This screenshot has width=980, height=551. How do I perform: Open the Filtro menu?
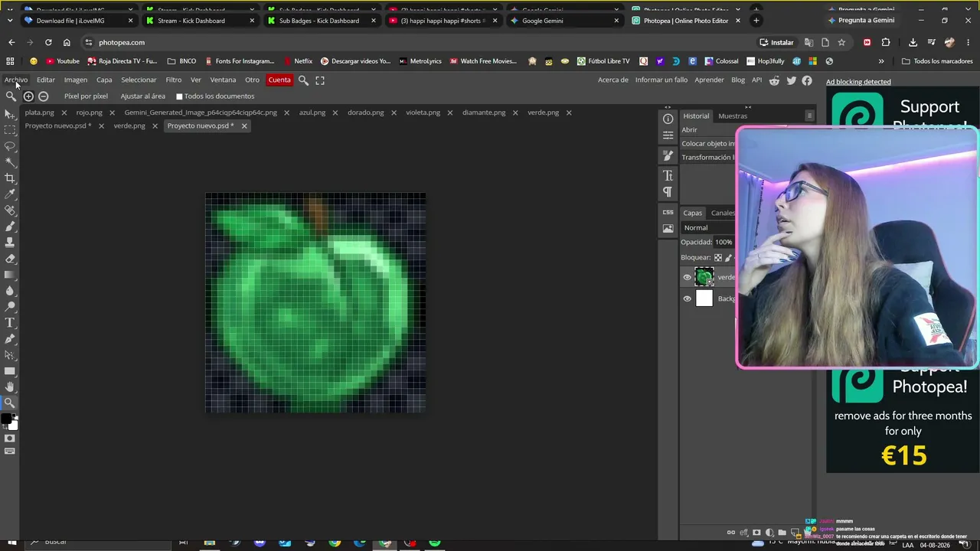coord(174,80)
